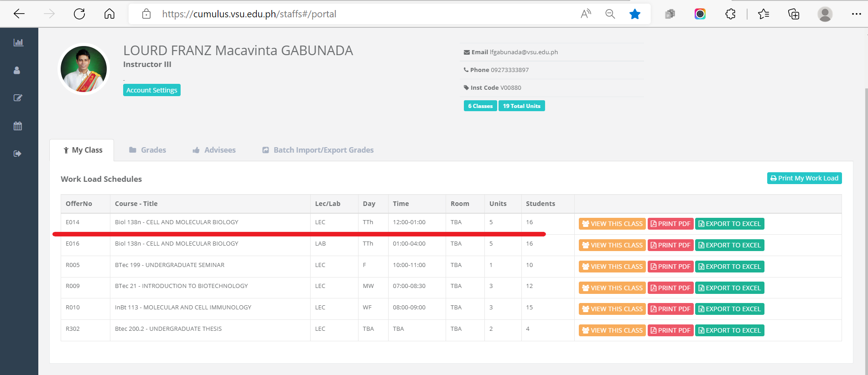Export InBt 113 class to Excel

(x=729, y=309)
